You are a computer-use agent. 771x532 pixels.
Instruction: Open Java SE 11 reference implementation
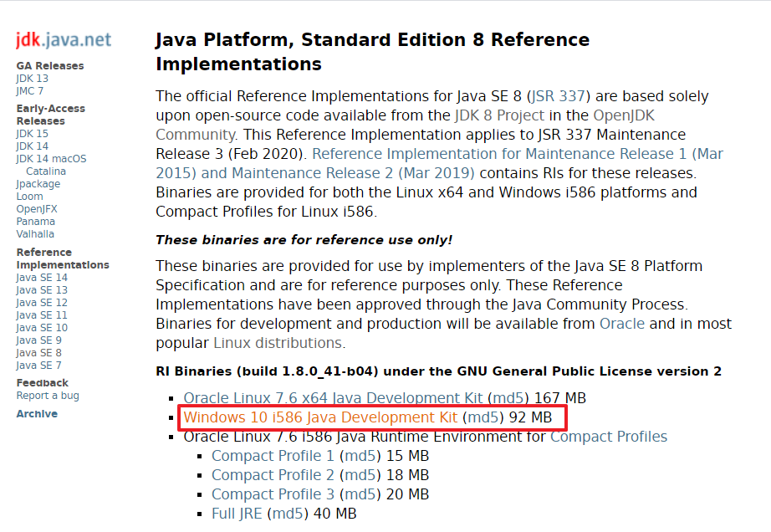tap(41, 315)
